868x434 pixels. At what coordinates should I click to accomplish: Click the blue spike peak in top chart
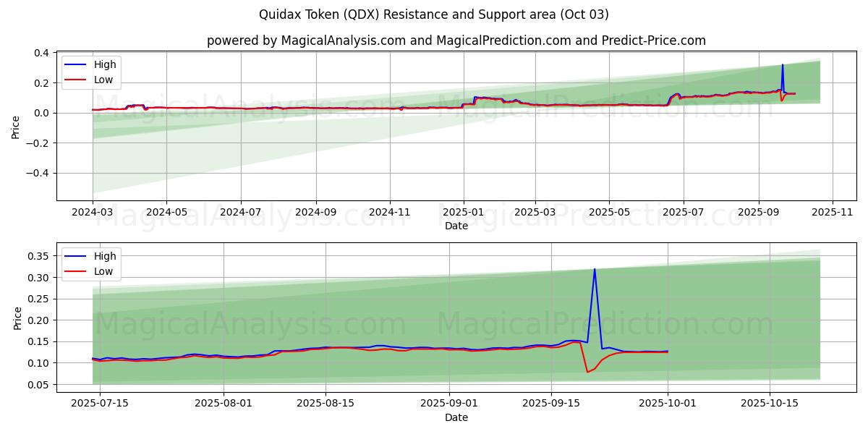782,65
